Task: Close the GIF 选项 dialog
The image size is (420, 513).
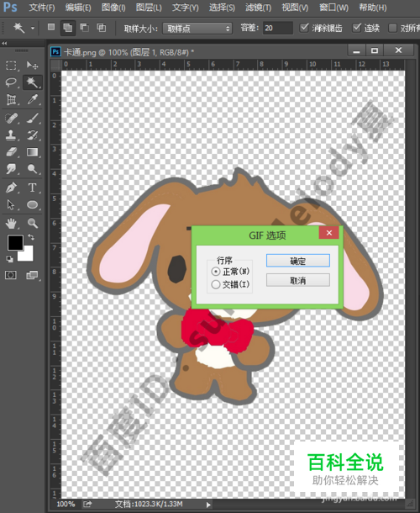Action: (328, 233)
